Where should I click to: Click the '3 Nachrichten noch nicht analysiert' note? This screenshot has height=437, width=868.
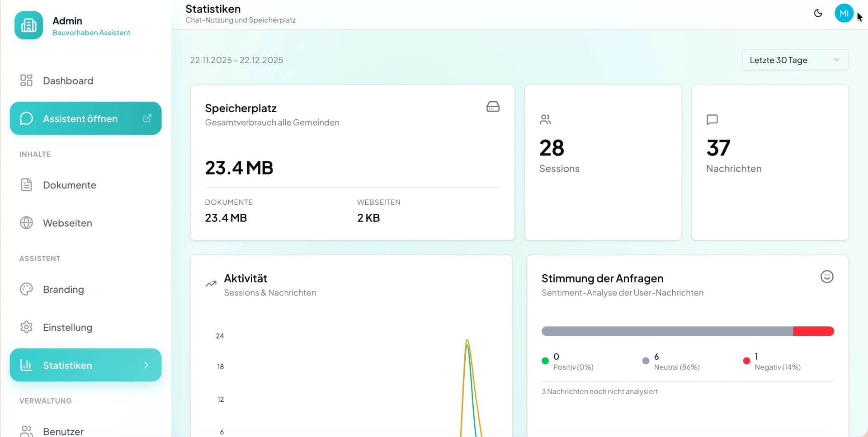click(x=599, y=391)
